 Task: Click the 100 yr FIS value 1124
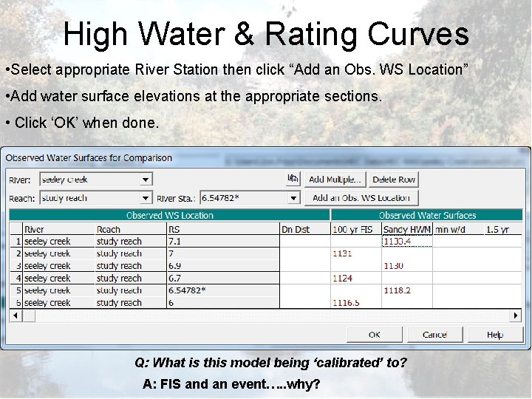coord(356,279)
